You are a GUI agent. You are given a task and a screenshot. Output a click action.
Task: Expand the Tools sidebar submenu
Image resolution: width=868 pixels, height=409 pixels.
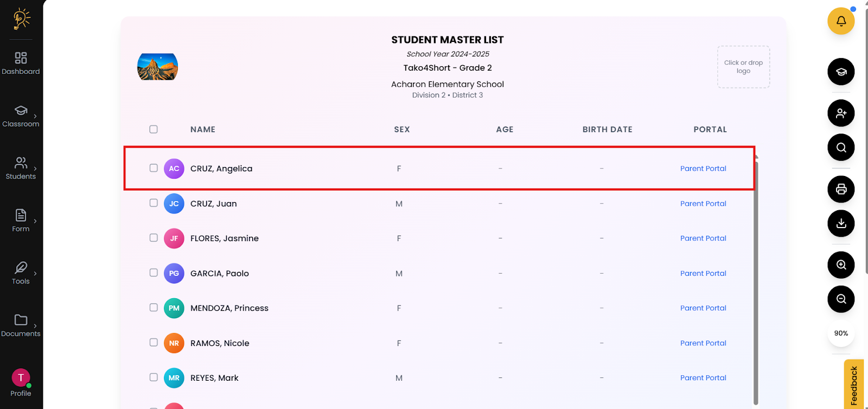(x=21, y=273)
